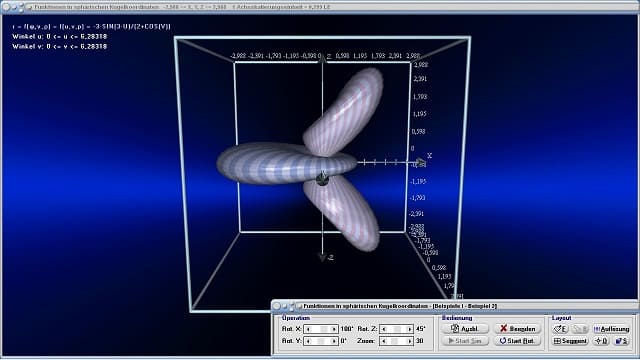Click the Rot. Y slider thumb
640x360 pixels.
(x=321, y=341)
